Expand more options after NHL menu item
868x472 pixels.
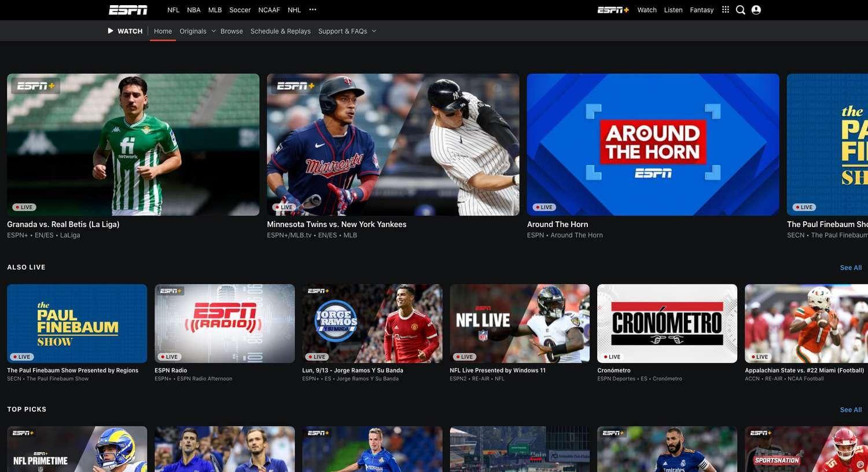312,10
